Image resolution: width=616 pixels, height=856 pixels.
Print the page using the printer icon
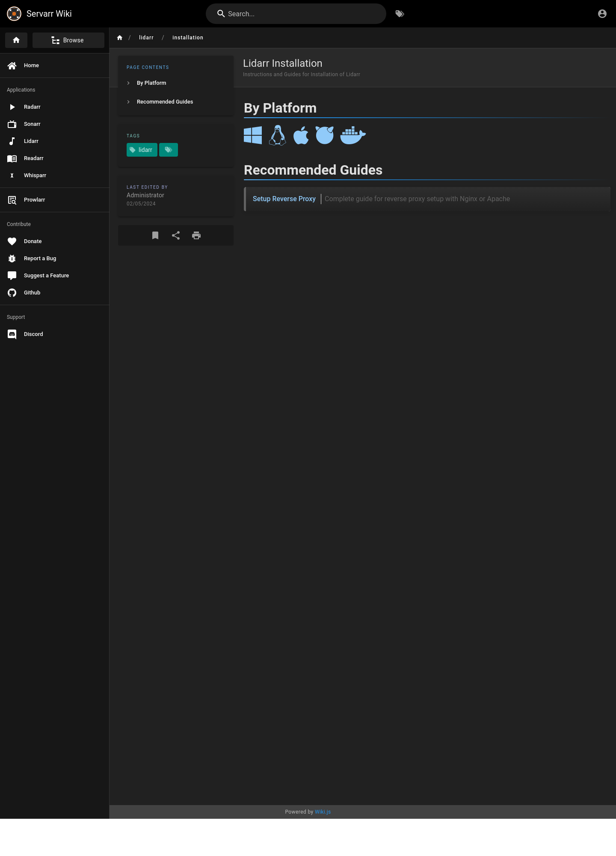(196, 235)
